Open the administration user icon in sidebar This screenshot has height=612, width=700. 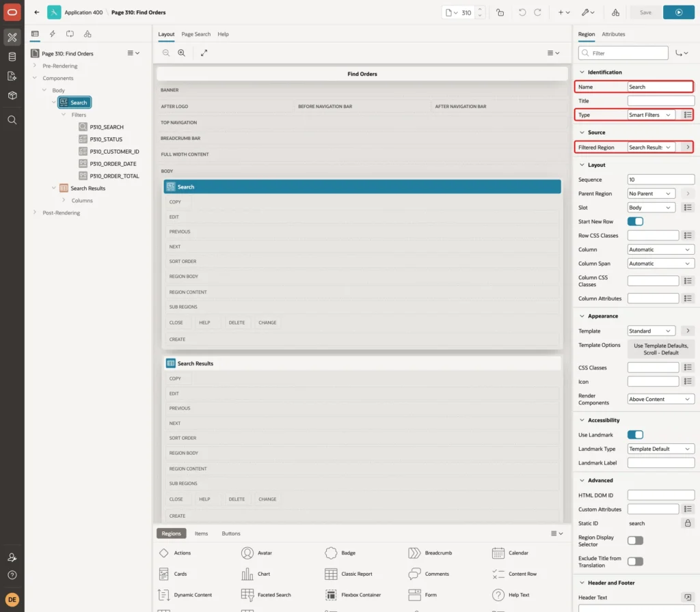point(12,557)
